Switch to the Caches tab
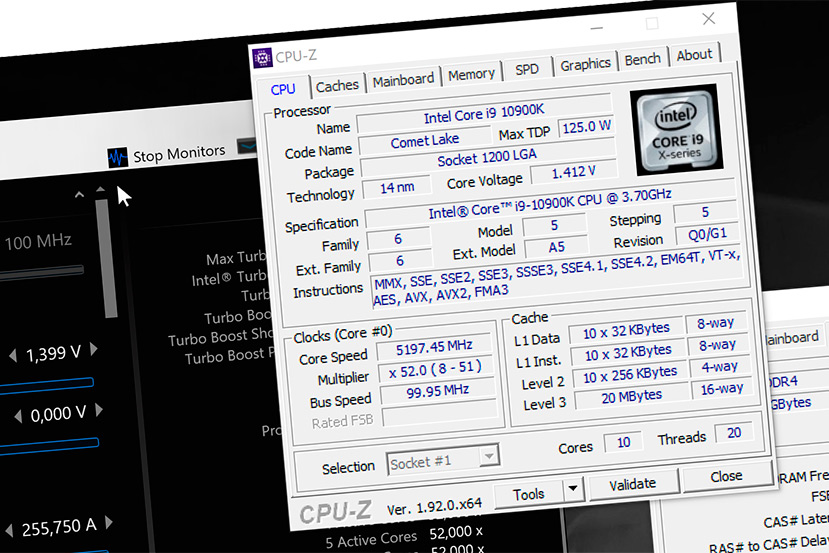Screen dimensions: 829x553 pos(337,85)
